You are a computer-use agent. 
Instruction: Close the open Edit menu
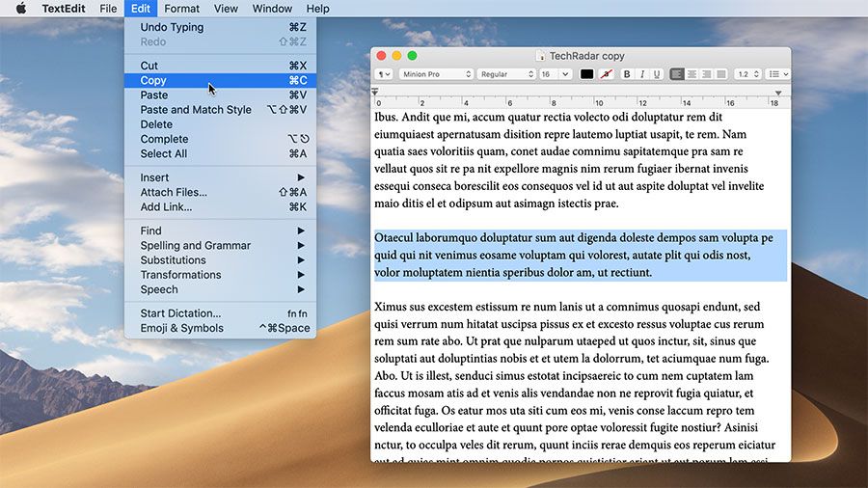[141, 9]
